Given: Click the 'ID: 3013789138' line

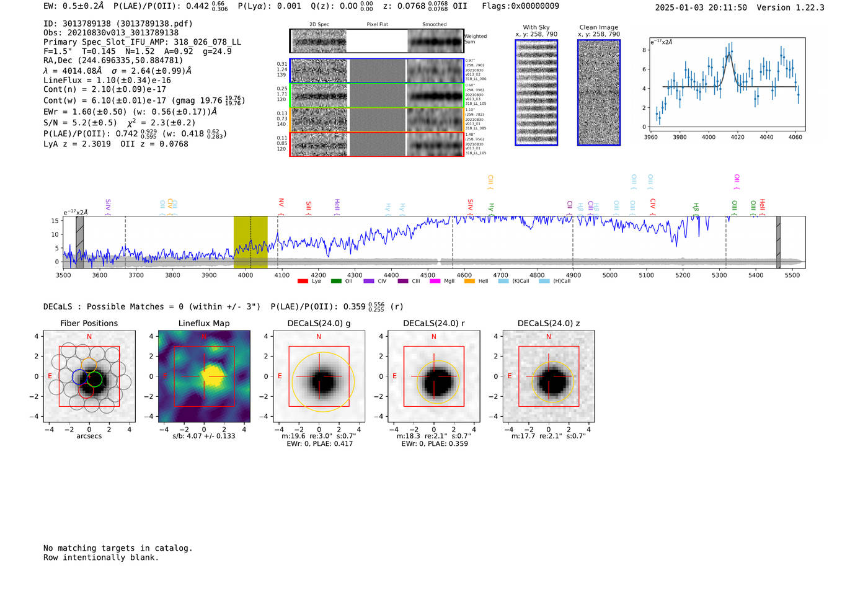Looking at the screenshot, I should 118,24.
